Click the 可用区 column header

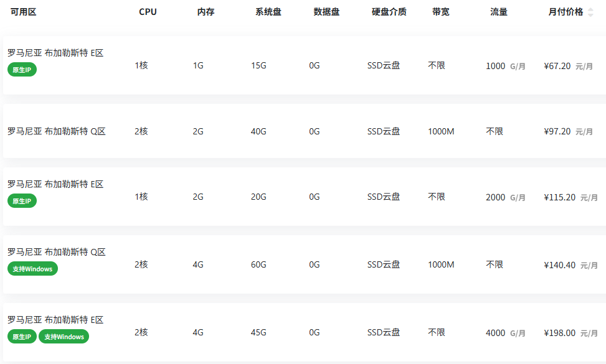coord(24,12)
